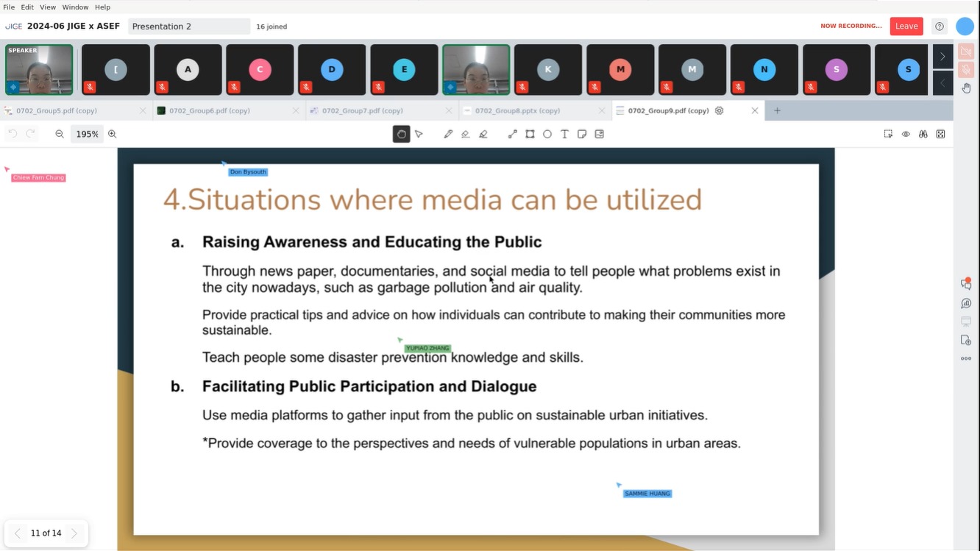Add a sticky note
980x551 pixels.
(582, 134)
